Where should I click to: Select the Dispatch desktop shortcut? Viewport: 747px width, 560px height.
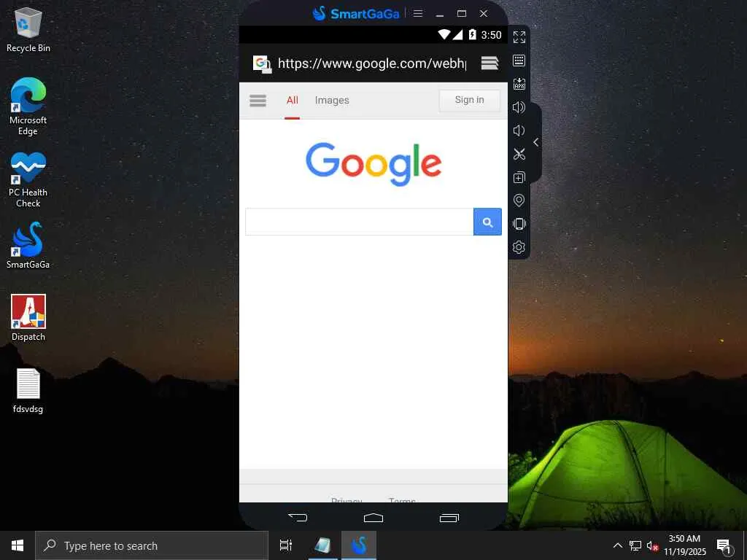click(x=28, y=318)
